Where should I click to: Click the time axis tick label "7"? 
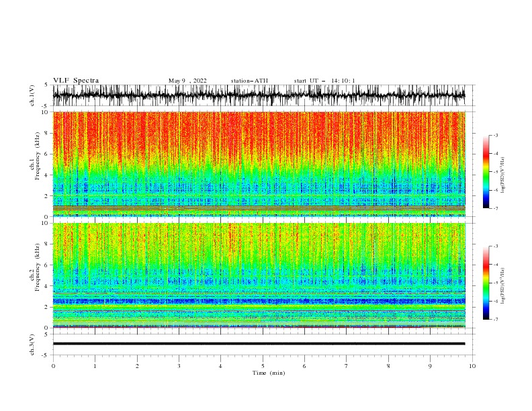[x=347, y=366]
